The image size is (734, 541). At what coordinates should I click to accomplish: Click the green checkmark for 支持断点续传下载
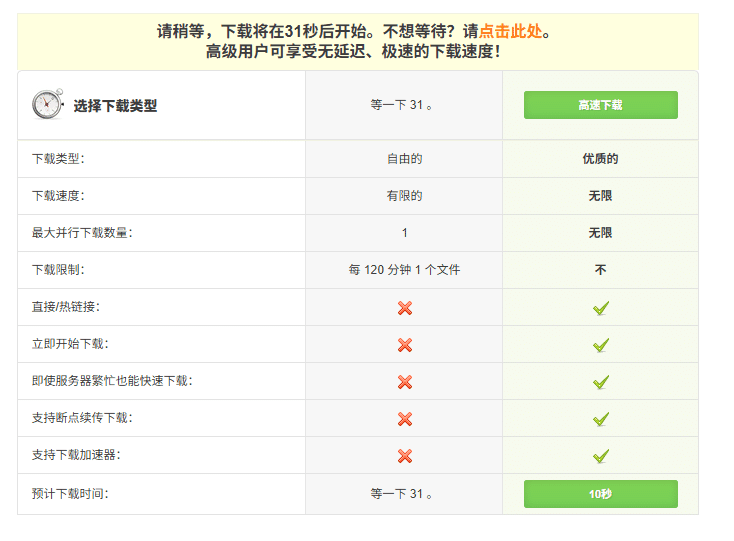[x=600, y=419]
